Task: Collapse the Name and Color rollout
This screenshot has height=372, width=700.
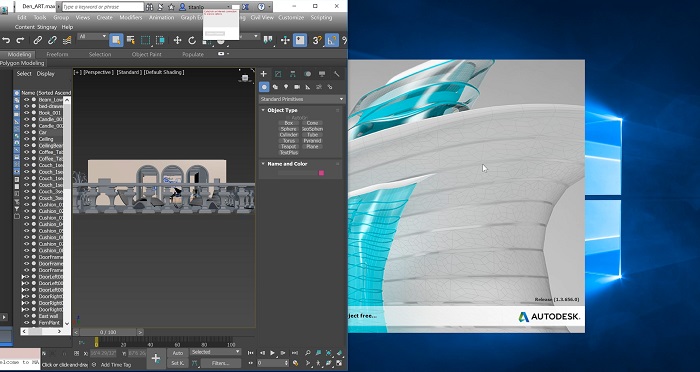Action: [263, 164]
